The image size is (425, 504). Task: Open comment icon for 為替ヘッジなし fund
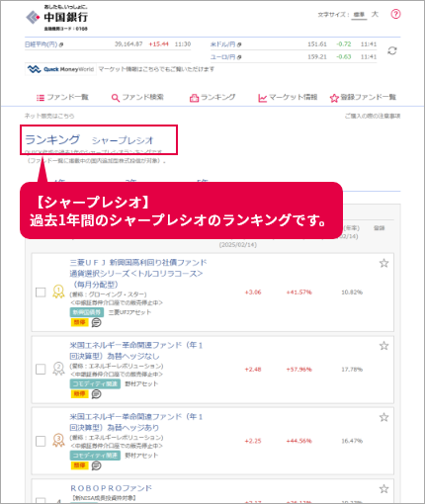pos(96,394)
